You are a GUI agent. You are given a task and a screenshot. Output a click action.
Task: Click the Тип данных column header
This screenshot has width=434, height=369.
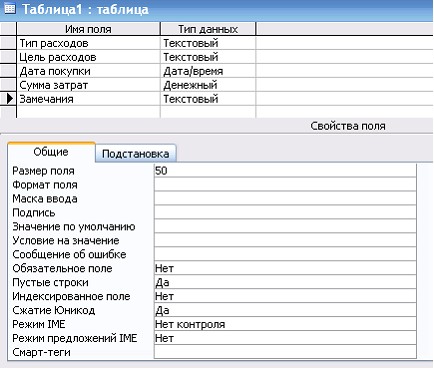point(208,29)
